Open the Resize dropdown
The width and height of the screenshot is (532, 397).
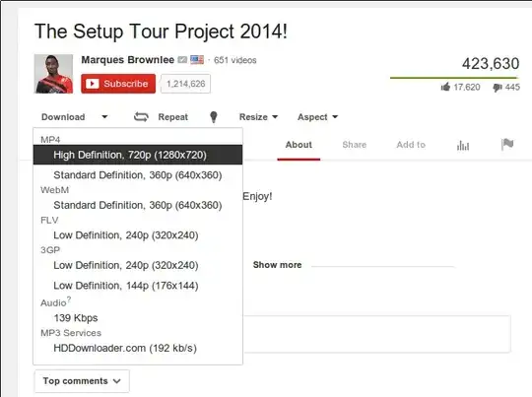(x=258, y=117)
